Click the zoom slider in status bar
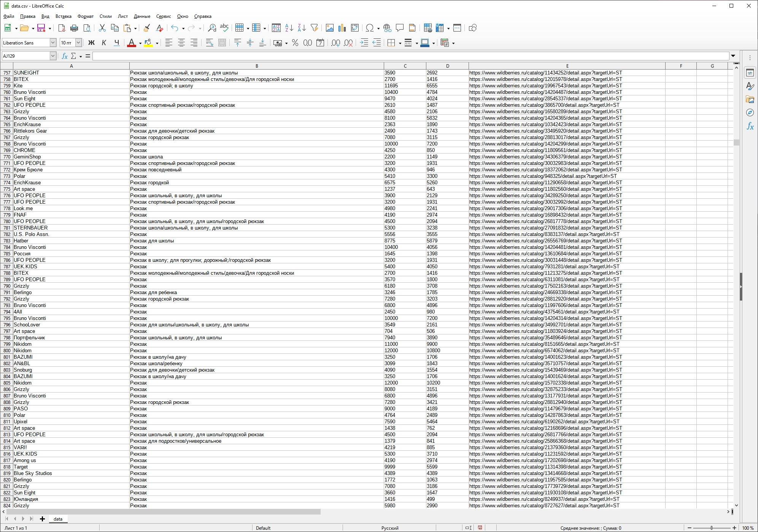This screenshot has height=532, width=758. coord(711,528)
